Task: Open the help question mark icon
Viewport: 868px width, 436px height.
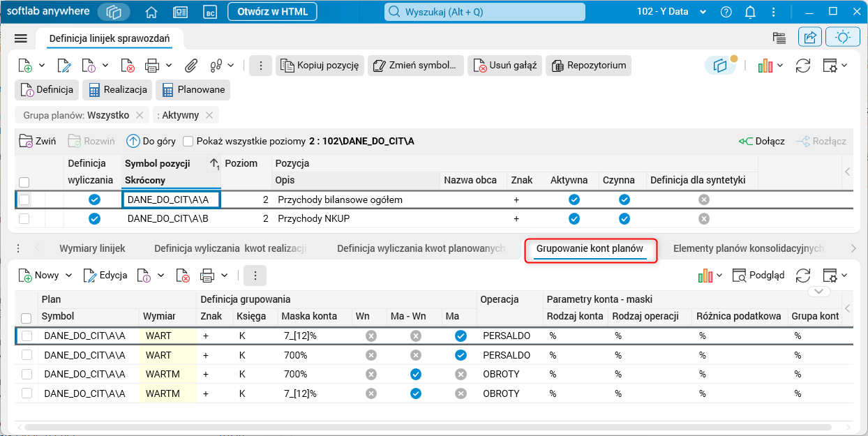Action: click(x=726, y=12)
